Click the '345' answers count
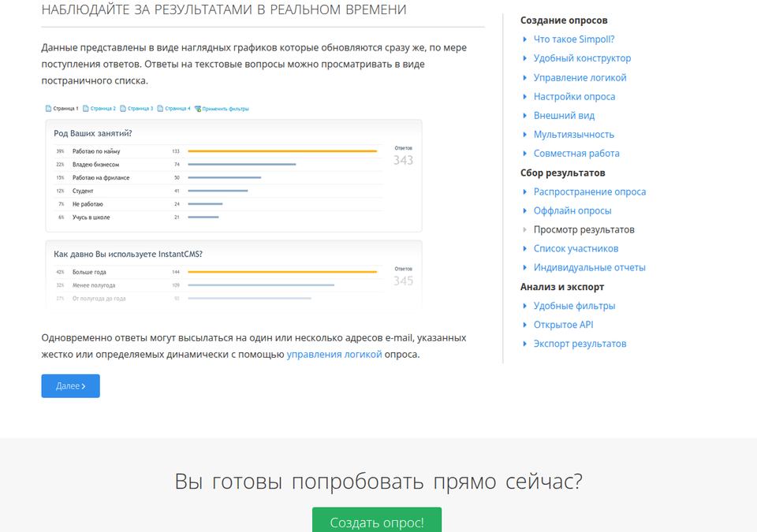Image resolution: width=757 pixels, height=532 pixels. coord(403,281)
